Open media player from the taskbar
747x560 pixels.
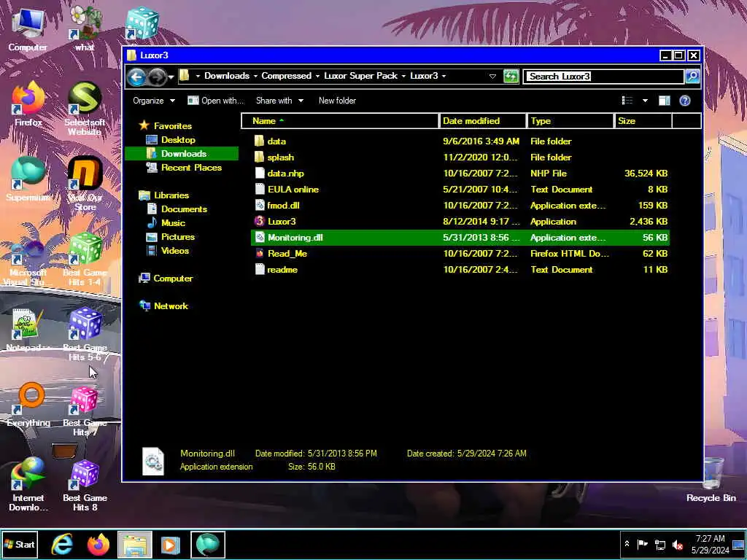[170, 544]
